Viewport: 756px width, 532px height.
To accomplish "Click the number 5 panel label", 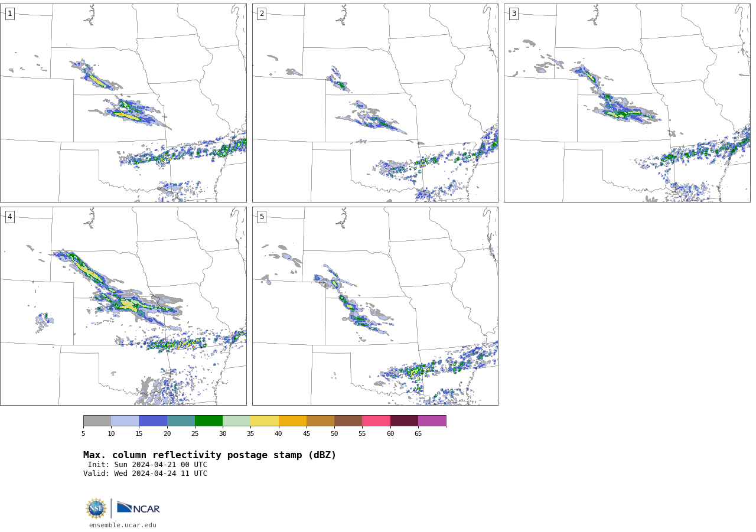I will [262, 217].
